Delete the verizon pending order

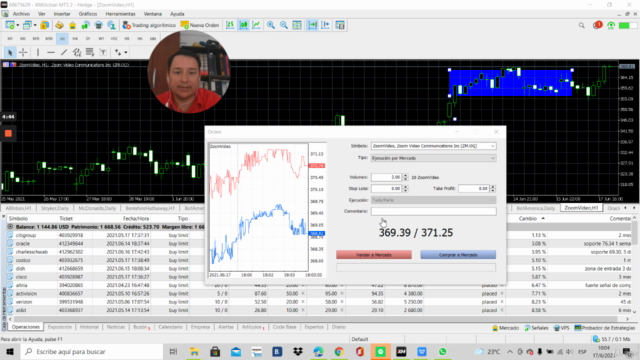point(502,302)
